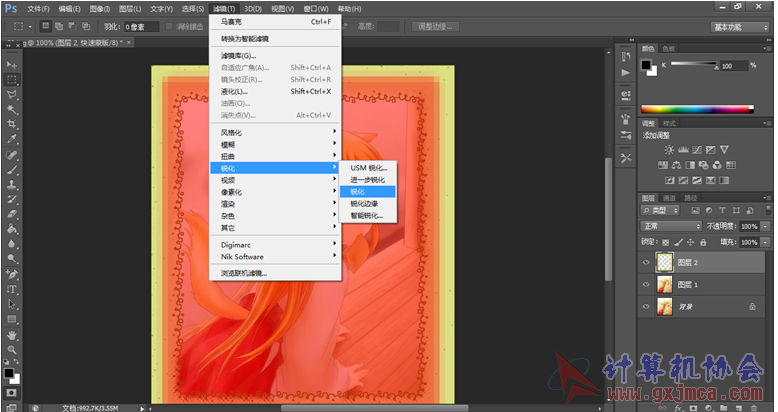
Task: Open the layer filter 类型 dropdown
Action: [660, 210]
